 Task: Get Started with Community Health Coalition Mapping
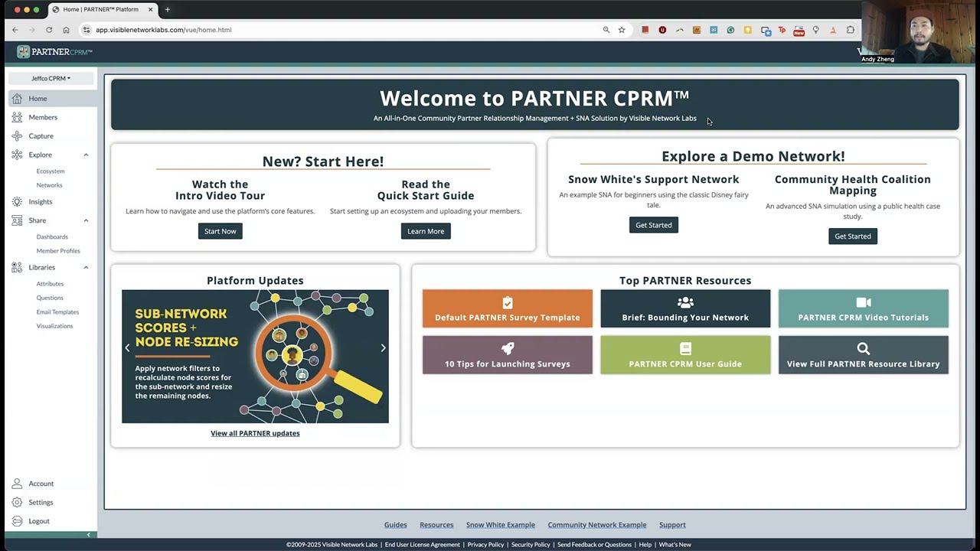(852, 236)
